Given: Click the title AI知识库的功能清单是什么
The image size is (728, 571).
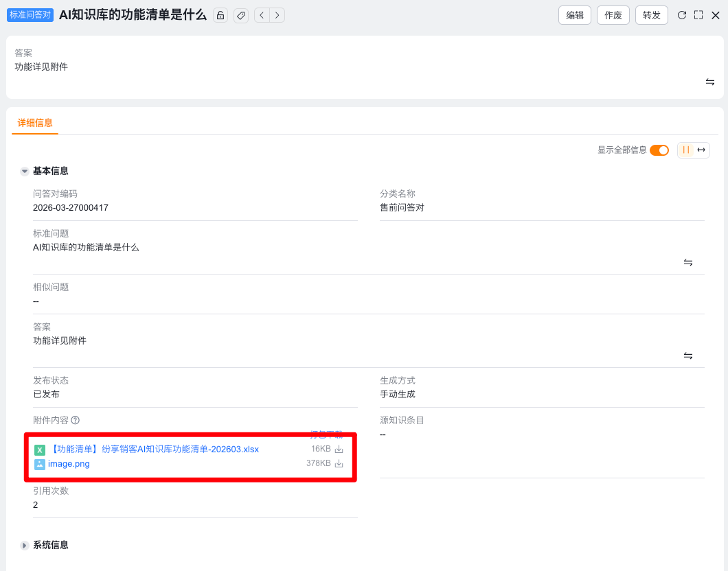Looking at the screenshot, I should 133,15.
